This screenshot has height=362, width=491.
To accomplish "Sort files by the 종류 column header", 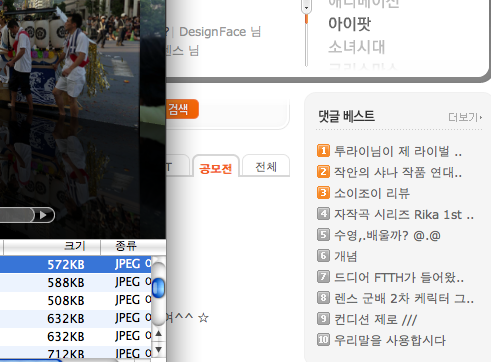I will [x=126, y=246].
